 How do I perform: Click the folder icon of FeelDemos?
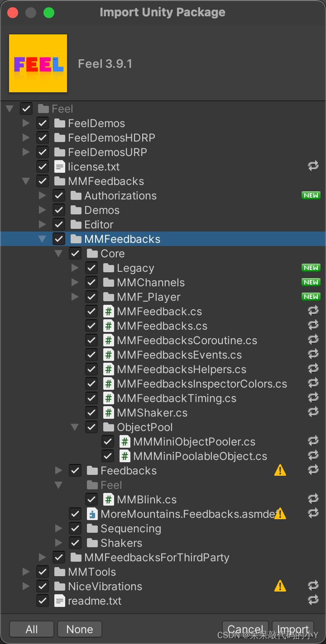[x=60, y=123]
